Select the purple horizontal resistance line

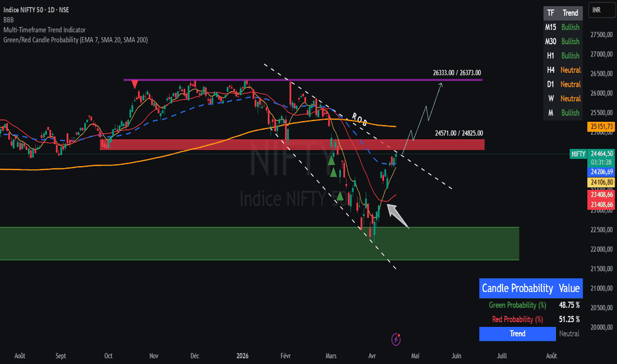click(303, 80)
